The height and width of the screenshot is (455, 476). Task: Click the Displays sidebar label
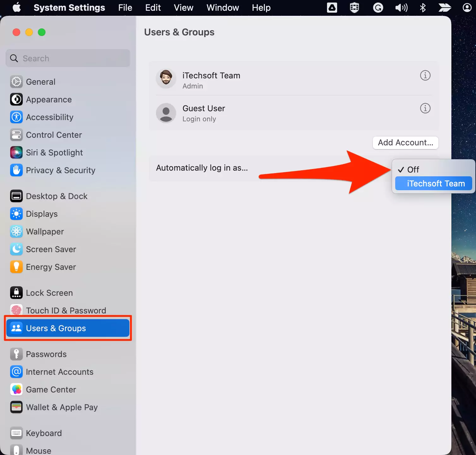point(42,214)
